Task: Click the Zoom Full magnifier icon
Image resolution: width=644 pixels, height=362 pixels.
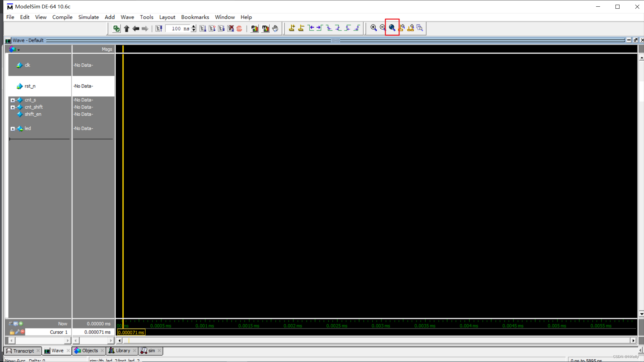Action: pyautogui.click(x=392, y=28)
